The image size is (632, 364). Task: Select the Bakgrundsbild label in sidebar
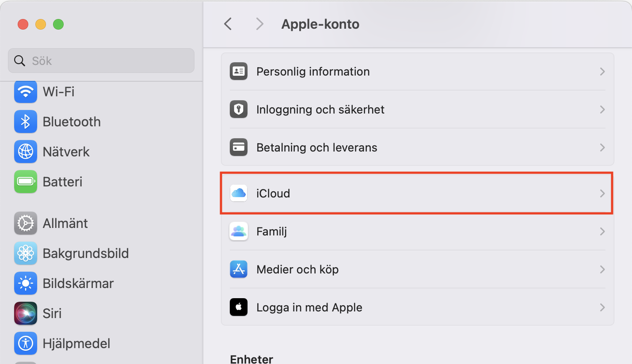tap(86, 253)
